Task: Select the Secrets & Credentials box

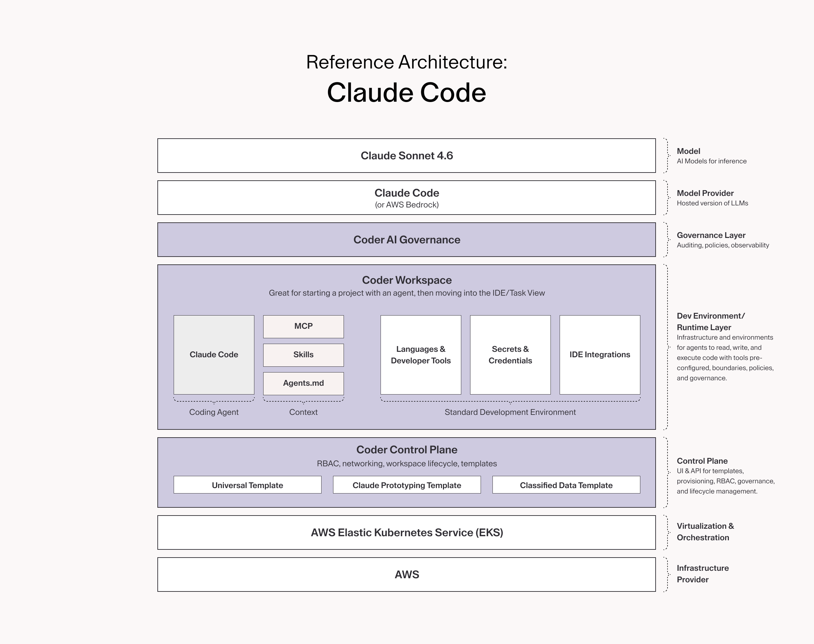Action: click(510, 355)
